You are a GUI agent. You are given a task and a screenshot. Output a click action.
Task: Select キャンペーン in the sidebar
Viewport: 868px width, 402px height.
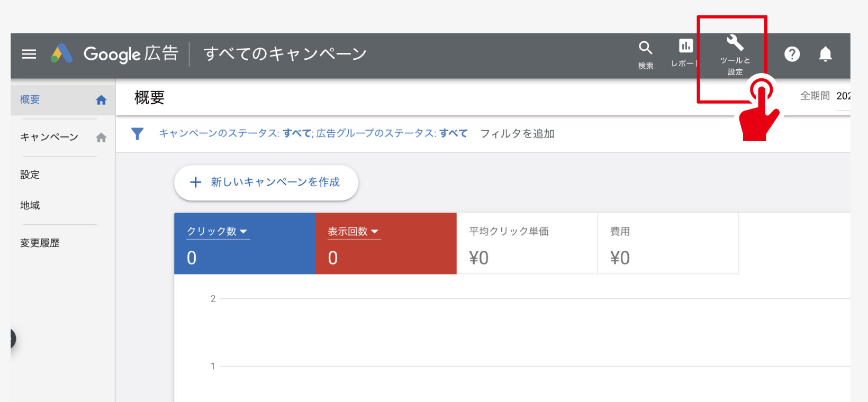click(49, 138)
